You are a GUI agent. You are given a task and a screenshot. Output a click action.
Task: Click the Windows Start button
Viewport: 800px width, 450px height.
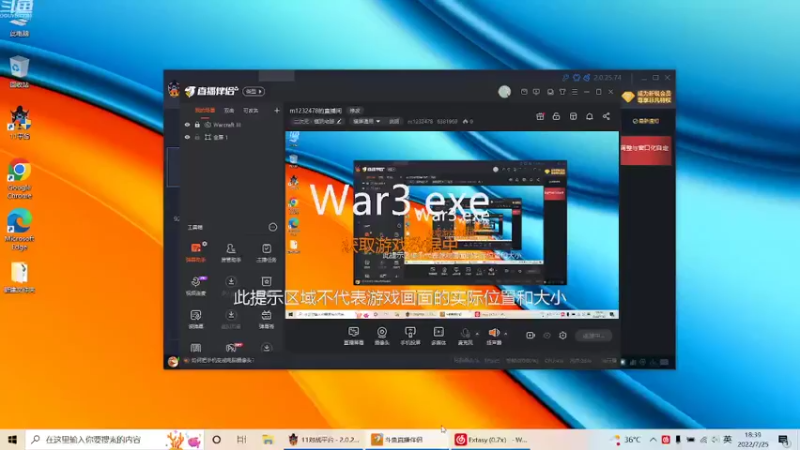click(x=12, y=439)
